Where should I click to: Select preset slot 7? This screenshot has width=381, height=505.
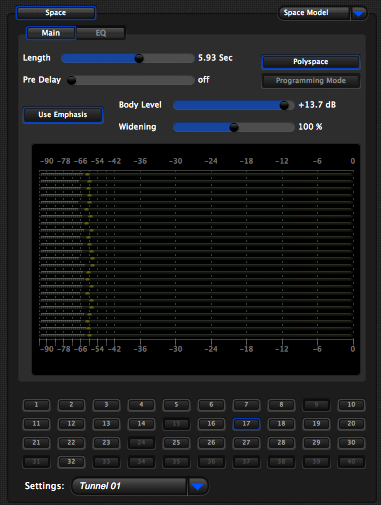point(246,405)
